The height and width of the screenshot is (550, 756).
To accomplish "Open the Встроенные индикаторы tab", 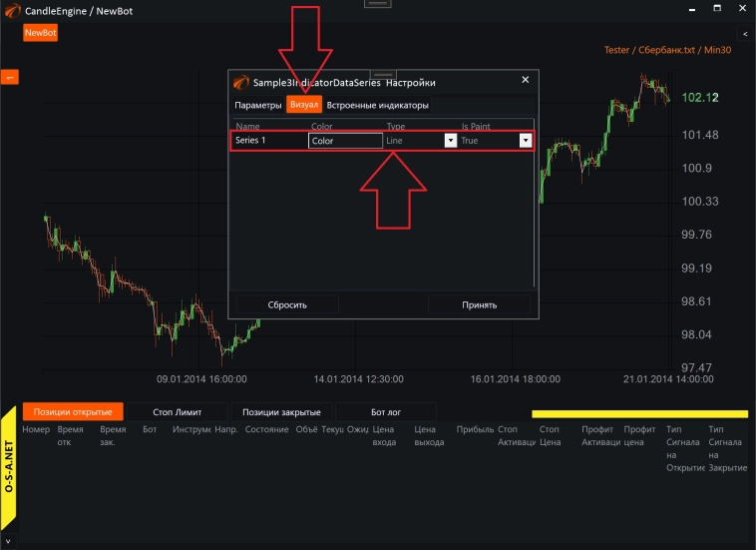I will (377, 105).
